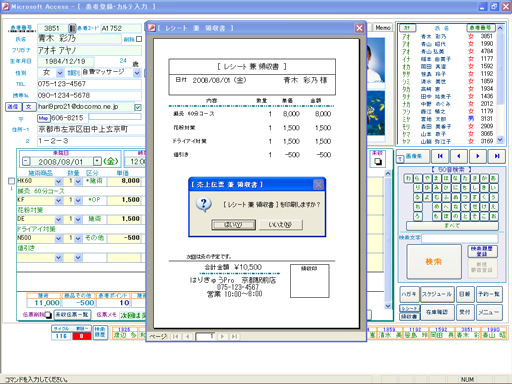Confirm printing with the はい(Y) button
Image resolution: width=512 pixels, height=384 pixels.
click(x=234, y=225)
